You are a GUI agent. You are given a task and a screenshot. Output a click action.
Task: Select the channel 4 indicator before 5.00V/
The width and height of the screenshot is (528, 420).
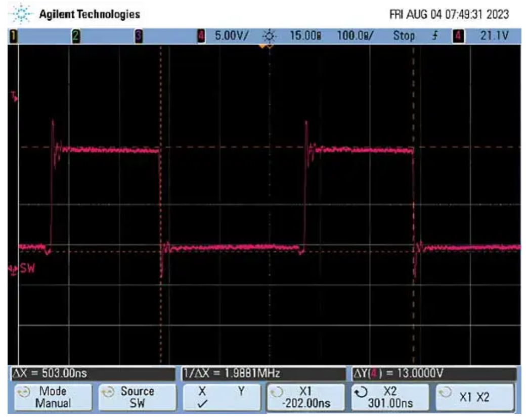(x=201, y=36)
